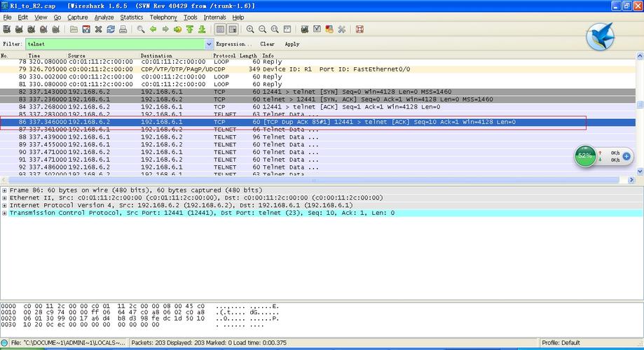Go forward in packet history
The width and height of the screenshot is (644, 350).
[165, 29]
